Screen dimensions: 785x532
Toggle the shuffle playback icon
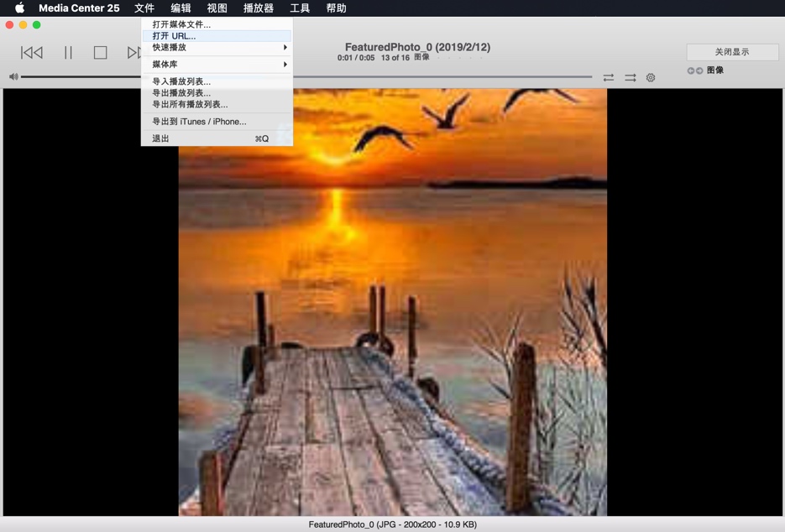coord(630,78)
